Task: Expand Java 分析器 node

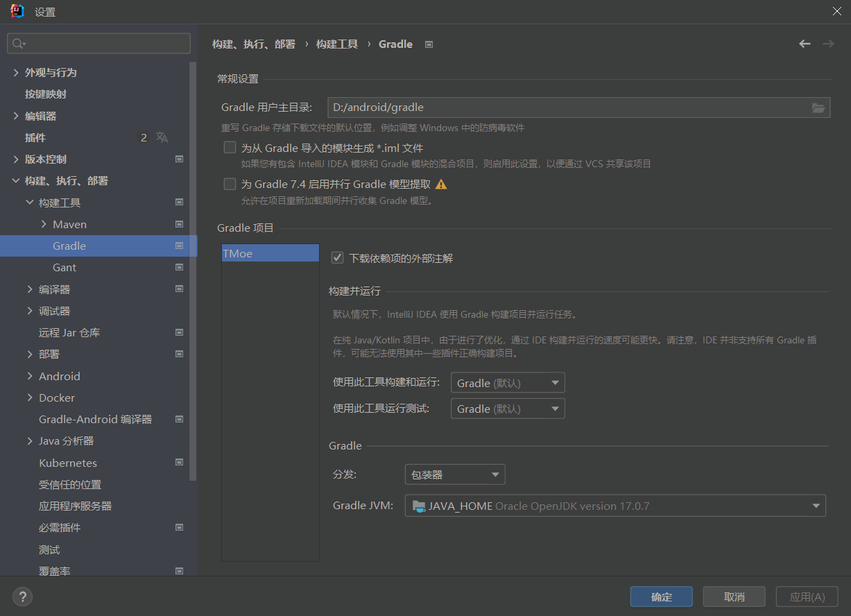Action: point(30,440)
